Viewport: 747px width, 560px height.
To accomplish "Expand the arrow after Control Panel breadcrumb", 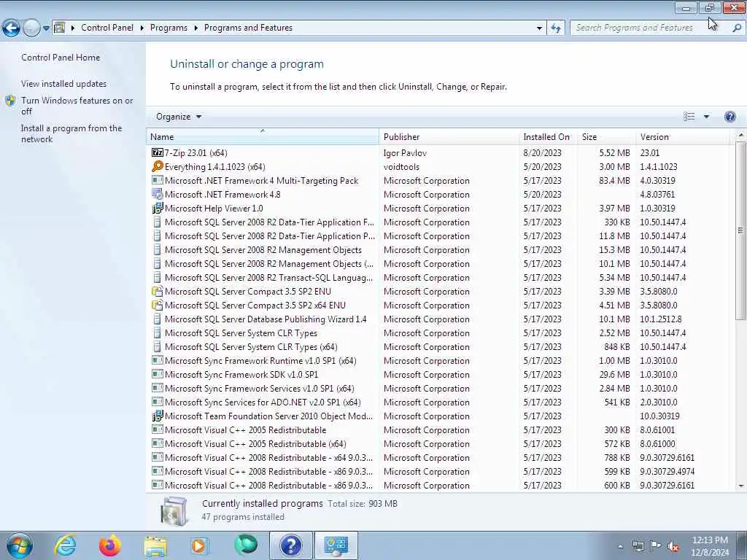I will (142, 28).
